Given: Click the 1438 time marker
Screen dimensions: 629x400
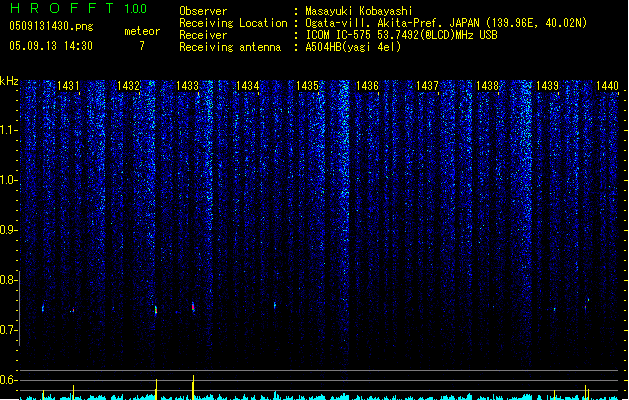Looking at the screenshot, I should pyautogui.click(x=487, y=85).
